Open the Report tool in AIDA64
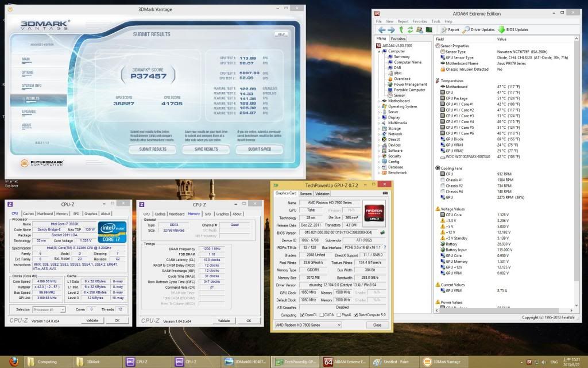The height and width of the screenshot is (368, 588). (450, 30)
